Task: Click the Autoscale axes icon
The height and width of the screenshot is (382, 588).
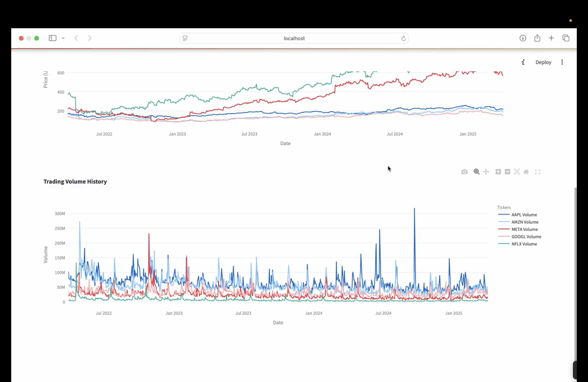Action: click(517, 172)
